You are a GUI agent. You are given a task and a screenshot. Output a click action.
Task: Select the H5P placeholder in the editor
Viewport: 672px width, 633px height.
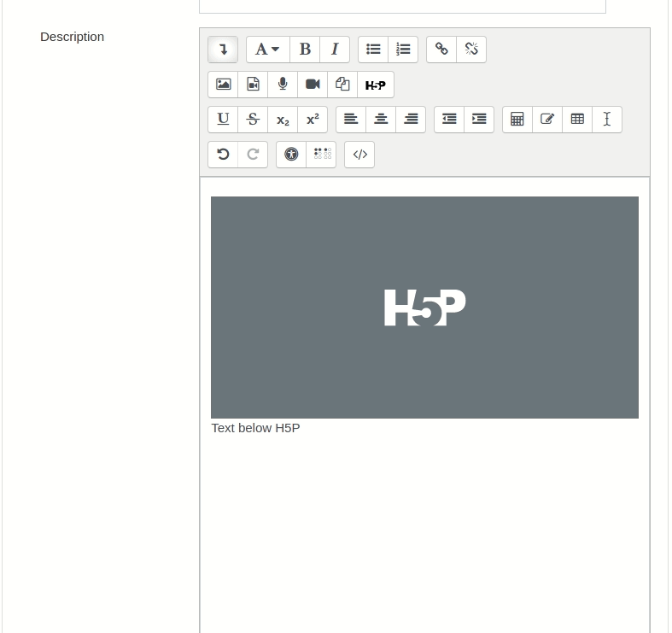click(424, 308)
